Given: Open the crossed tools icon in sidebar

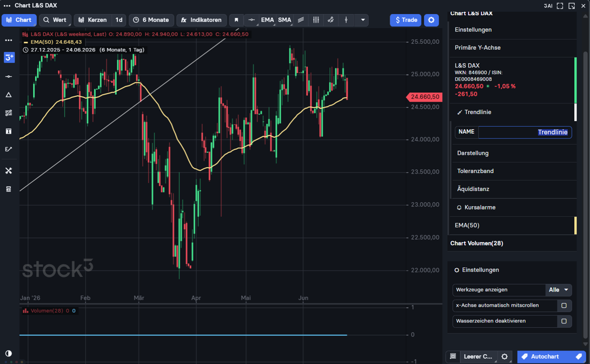Looking at the screenshot, I should click(9, 171).
